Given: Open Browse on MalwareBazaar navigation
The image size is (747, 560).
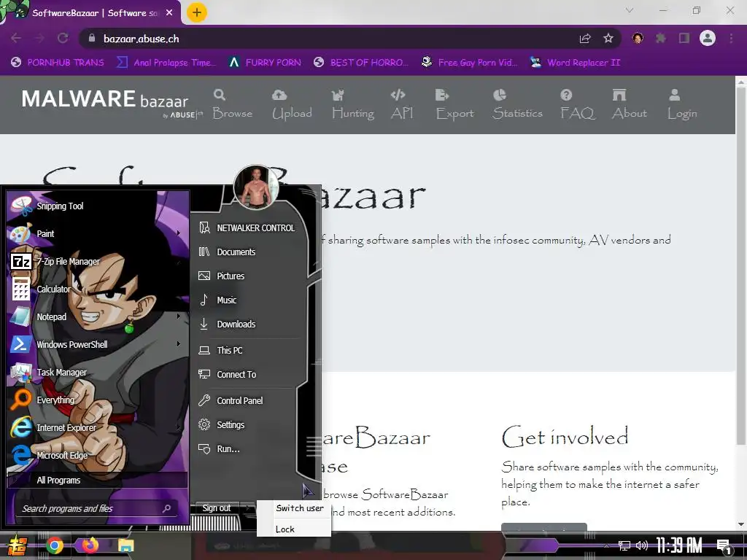Looking at the screenshot, I should pos(233,104).
